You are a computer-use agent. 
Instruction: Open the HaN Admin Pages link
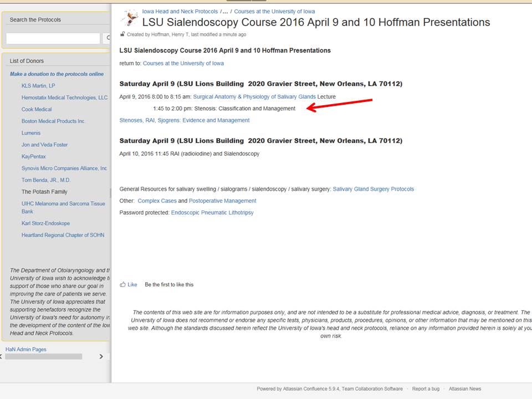[x=26, y=349]
